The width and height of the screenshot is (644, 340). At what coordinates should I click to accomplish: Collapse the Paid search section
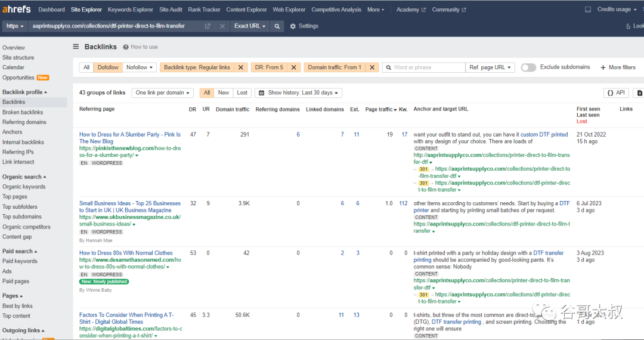tap(20, 251)
